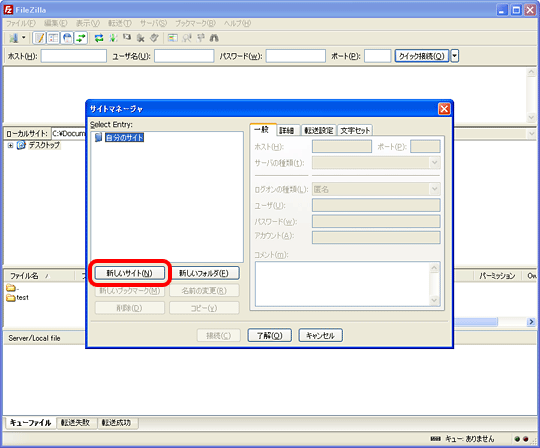Screen dimensions: 540x448
Task: Click the 新しいサイト(N) button
Action: 129,273
